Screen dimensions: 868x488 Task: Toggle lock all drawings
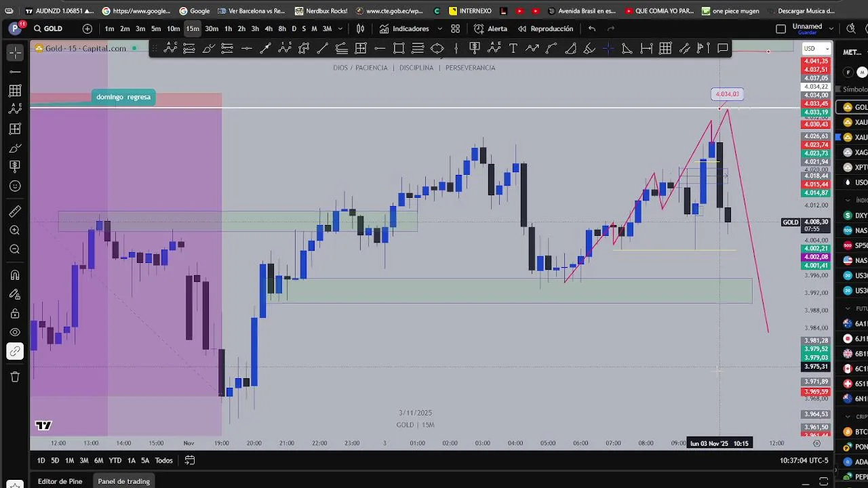[x=15, y=313]
